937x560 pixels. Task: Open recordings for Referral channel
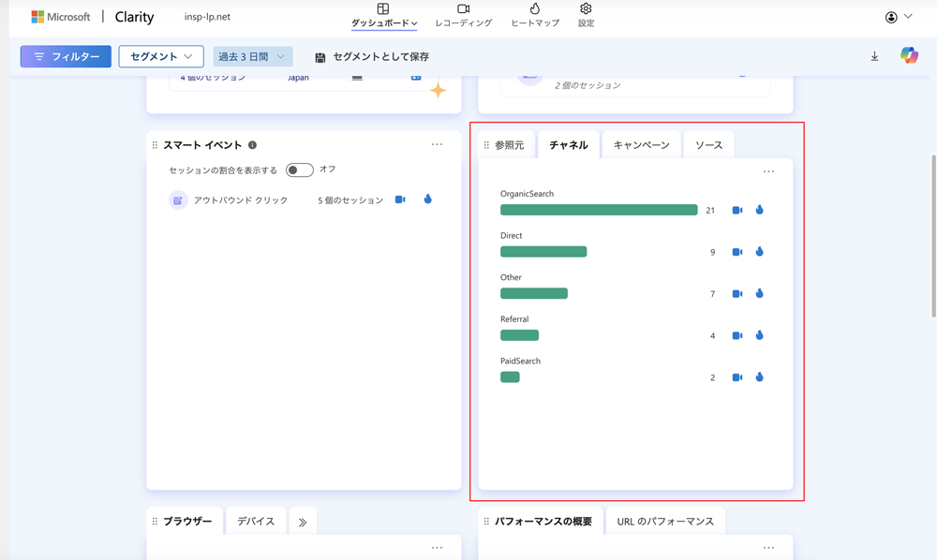[737, 335]
